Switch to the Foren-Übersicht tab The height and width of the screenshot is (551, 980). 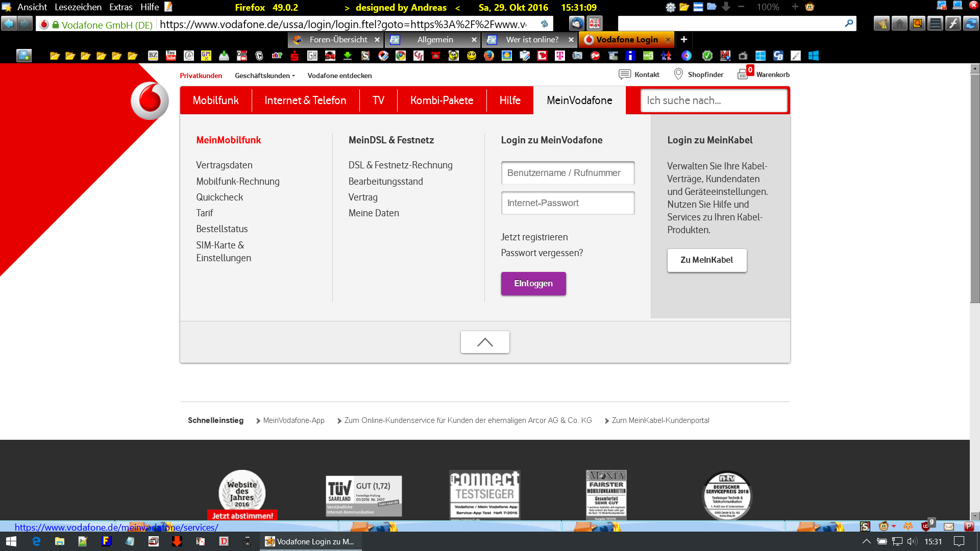(338, 39)
